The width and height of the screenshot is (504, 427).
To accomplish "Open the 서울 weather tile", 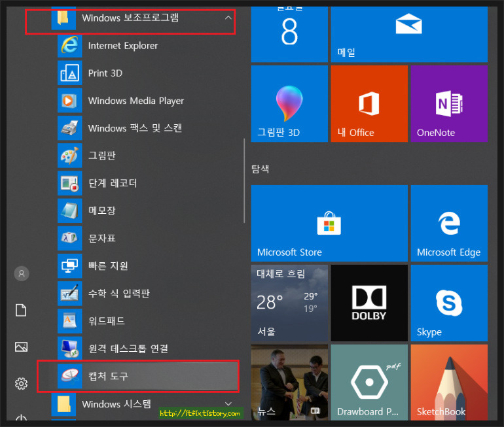I will click(x=289, y=303).
